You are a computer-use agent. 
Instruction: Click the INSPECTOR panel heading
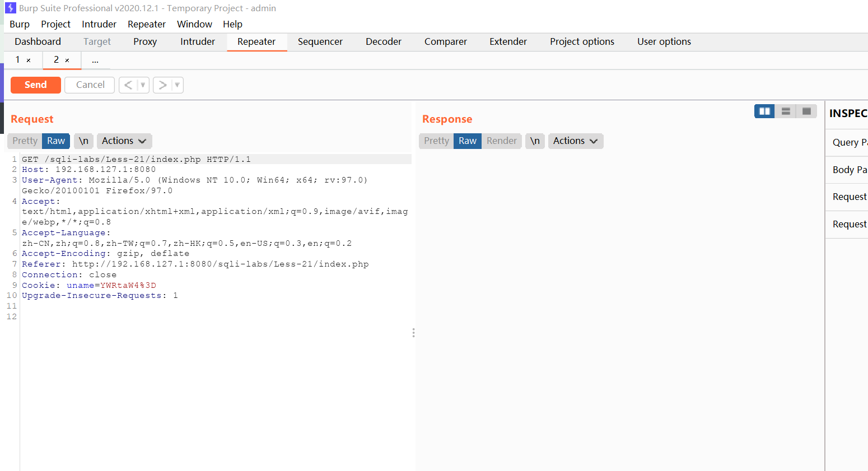tap(848, 113)
